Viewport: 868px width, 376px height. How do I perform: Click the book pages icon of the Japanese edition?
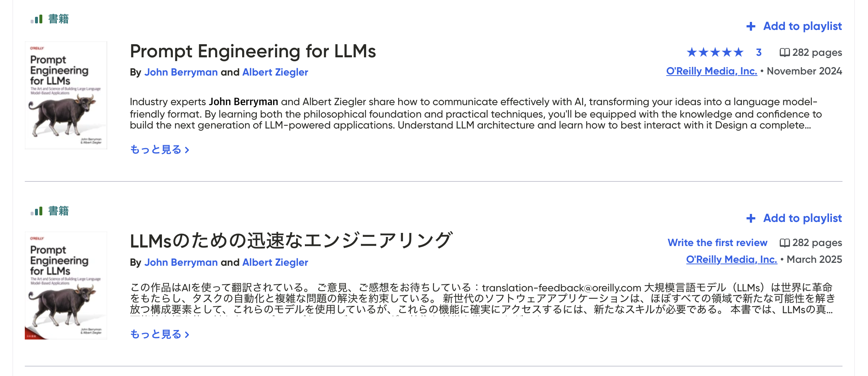(x=784, y=243)
